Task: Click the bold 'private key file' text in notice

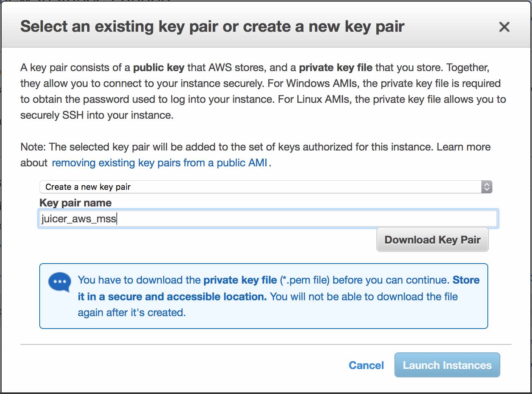Action: coord(240,280)
